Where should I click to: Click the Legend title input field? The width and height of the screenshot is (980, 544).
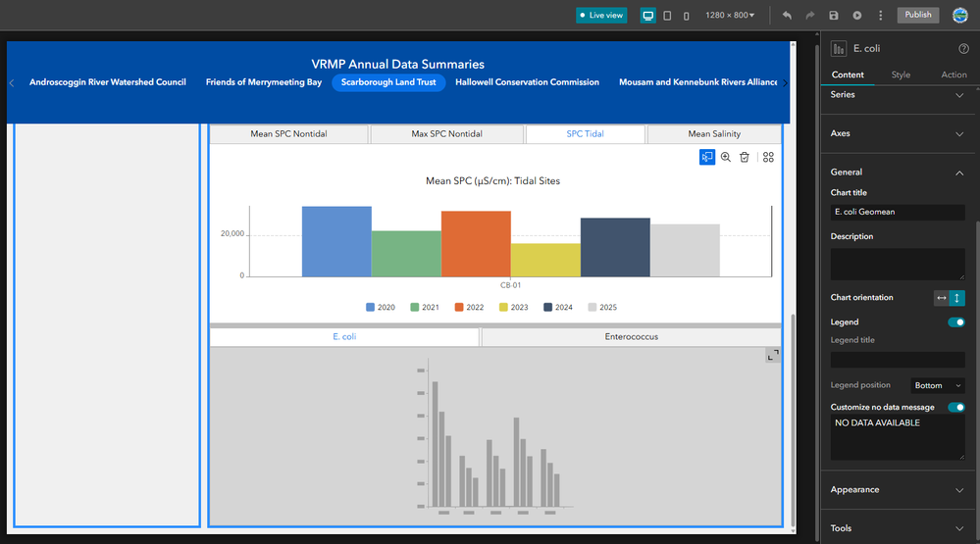[x=898, y=360]
